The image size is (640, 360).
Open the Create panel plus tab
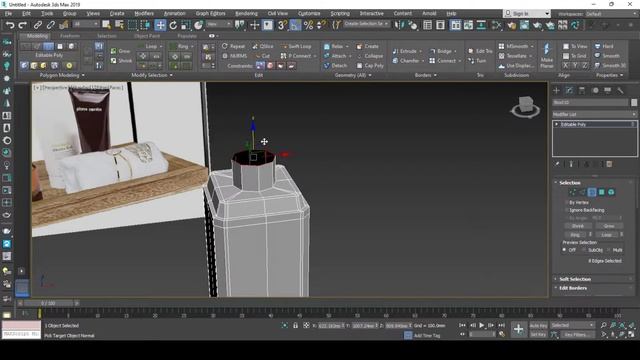coord(556,90)
